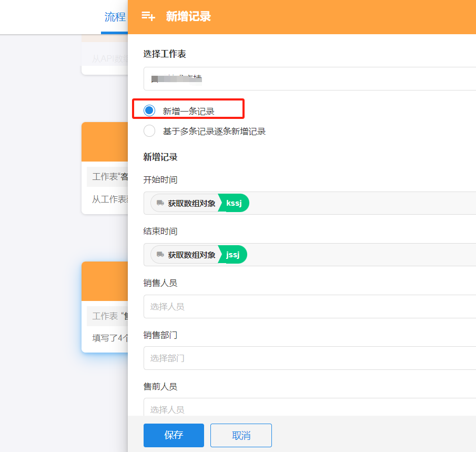This screenshot has width=476, height=452.
Task: Open the 销售部门 department selector
Action: (309, 358)
